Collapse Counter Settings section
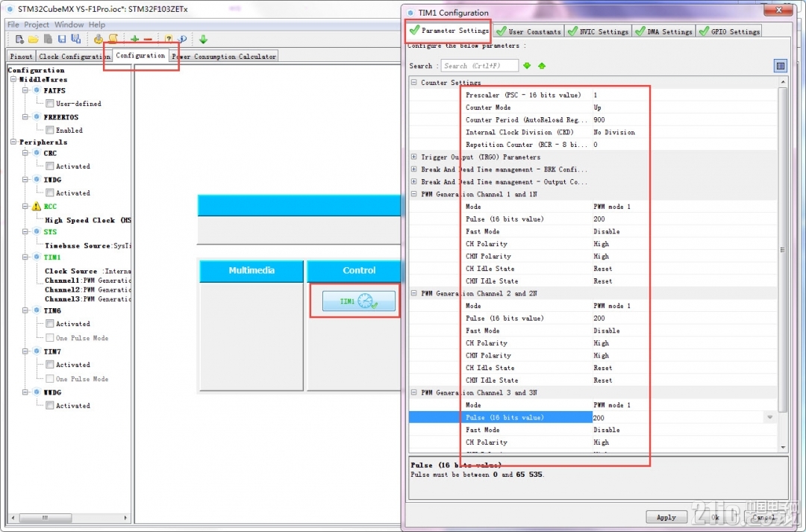Image resolution: width=806 pixels, height=532 pixels. 413,82
